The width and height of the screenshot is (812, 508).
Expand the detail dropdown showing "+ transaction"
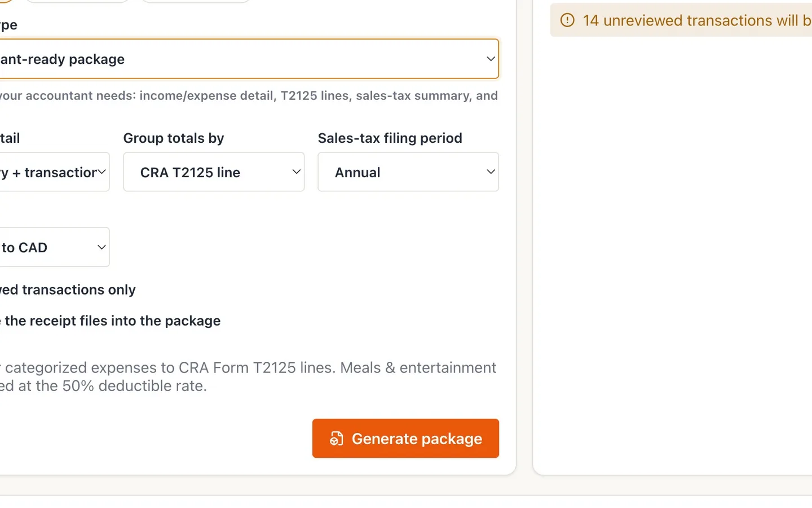pos(54,172)
